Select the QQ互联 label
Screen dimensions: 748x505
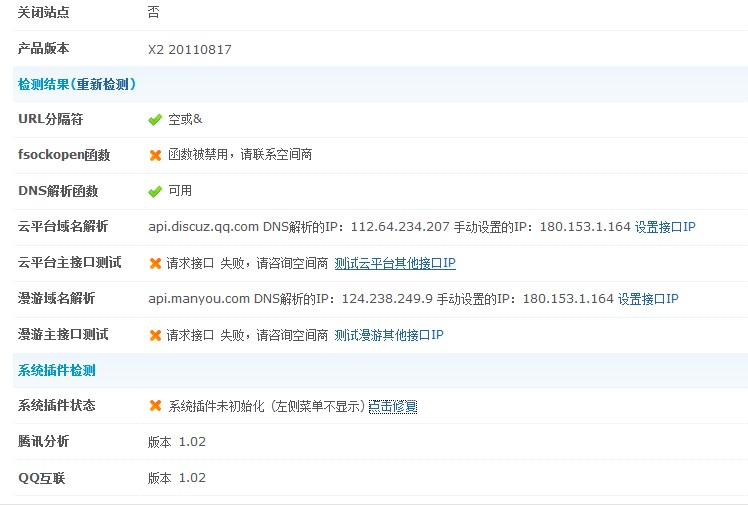(x=42, y=478)
